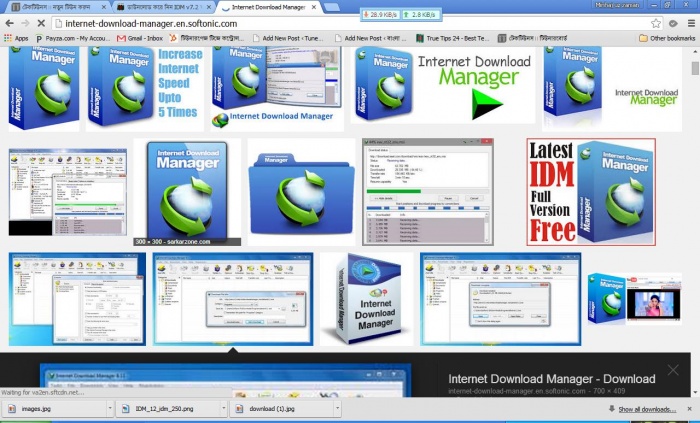The image size is (700, 423).
Task: Open the Increase Internet Speed Upto 5 Times image
Action: 145,88
